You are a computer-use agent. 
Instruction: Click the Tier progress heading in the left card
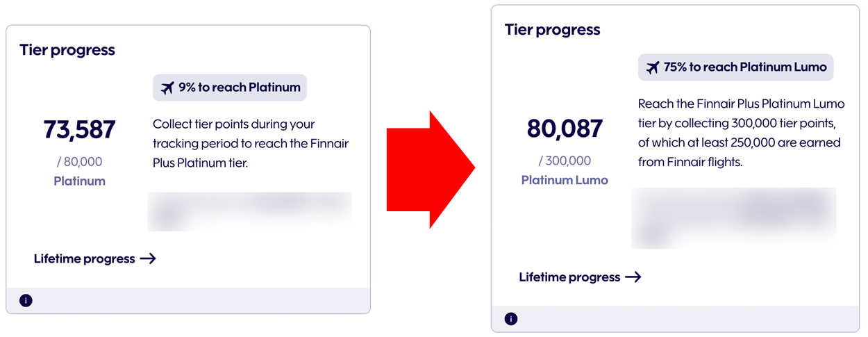67,50
